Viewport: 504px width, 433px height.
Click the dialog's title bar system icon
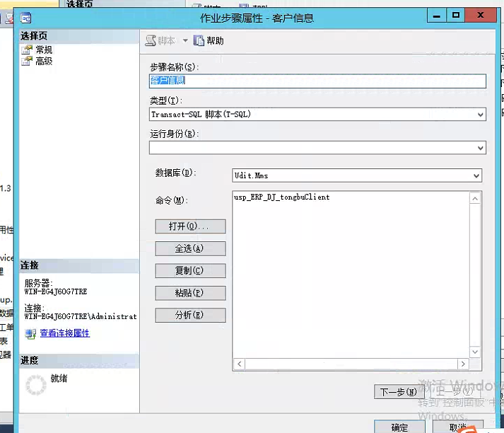point(30,18)
